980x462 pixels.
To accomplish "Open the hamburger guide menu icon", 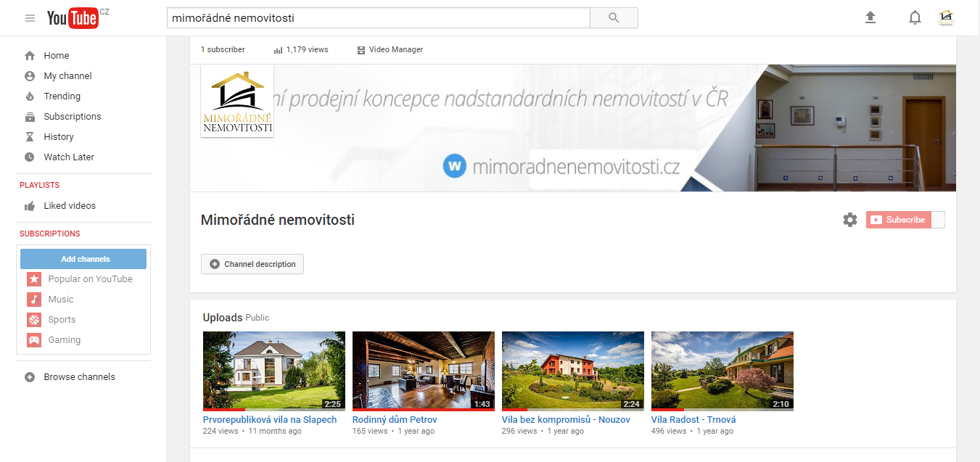I will (30, 18).
